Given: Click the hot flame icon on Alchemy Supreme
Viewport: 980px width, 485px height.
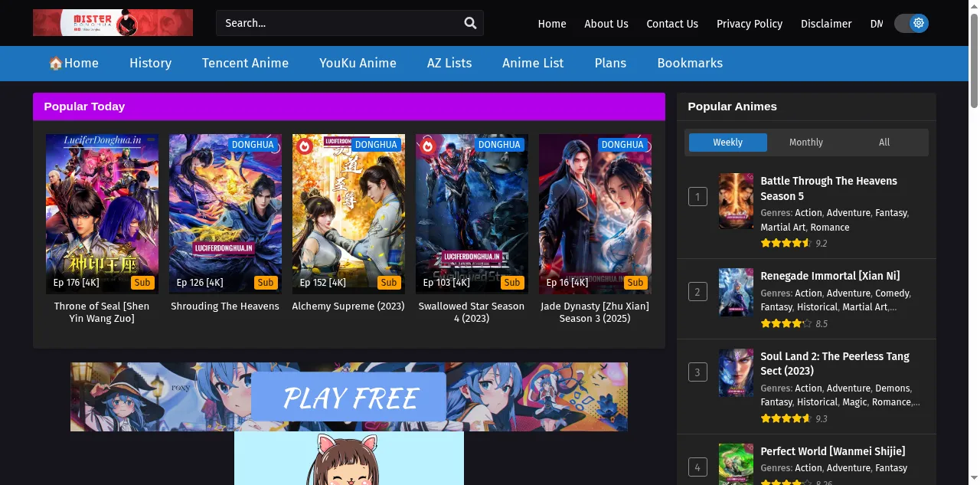Looking at the screenshot, I should [305, 146].
